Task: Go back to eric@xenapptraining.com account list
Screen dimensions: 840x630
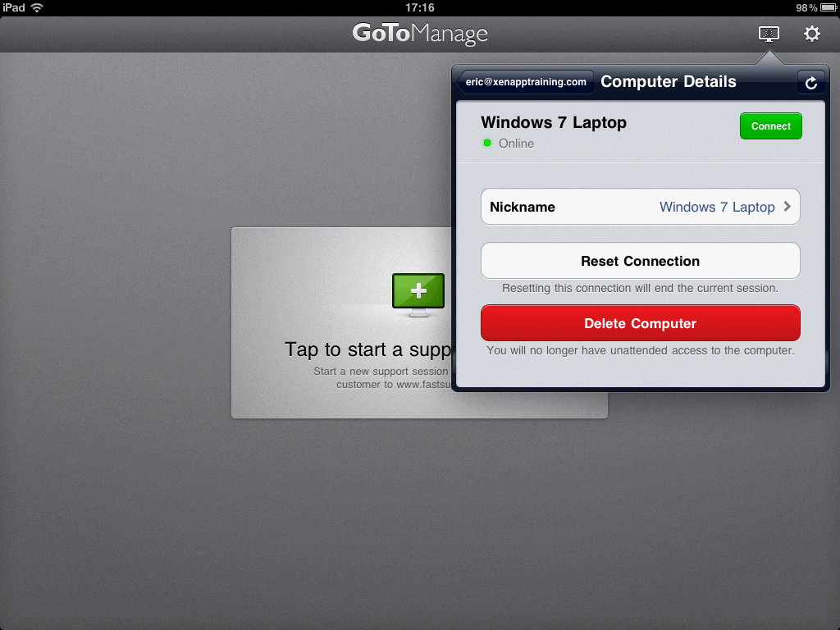Action: point(525,82)
